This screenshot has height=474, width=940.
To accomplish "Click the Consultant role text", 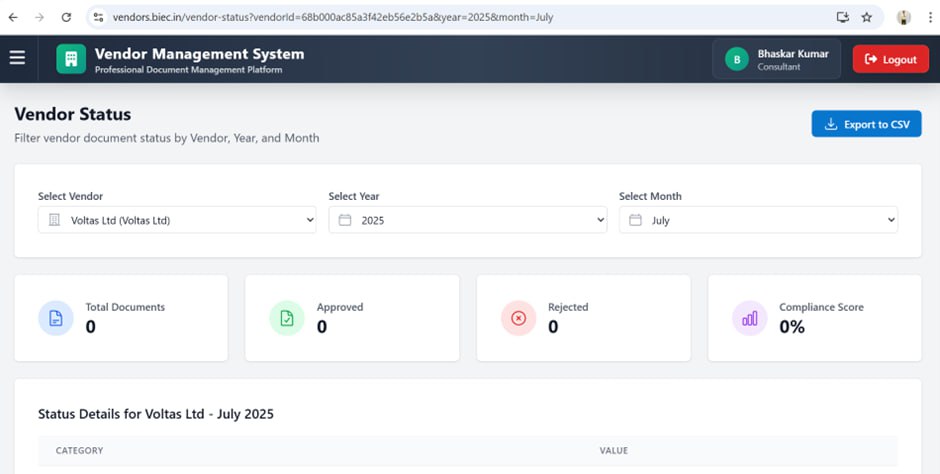I will (x=779, y=67).
